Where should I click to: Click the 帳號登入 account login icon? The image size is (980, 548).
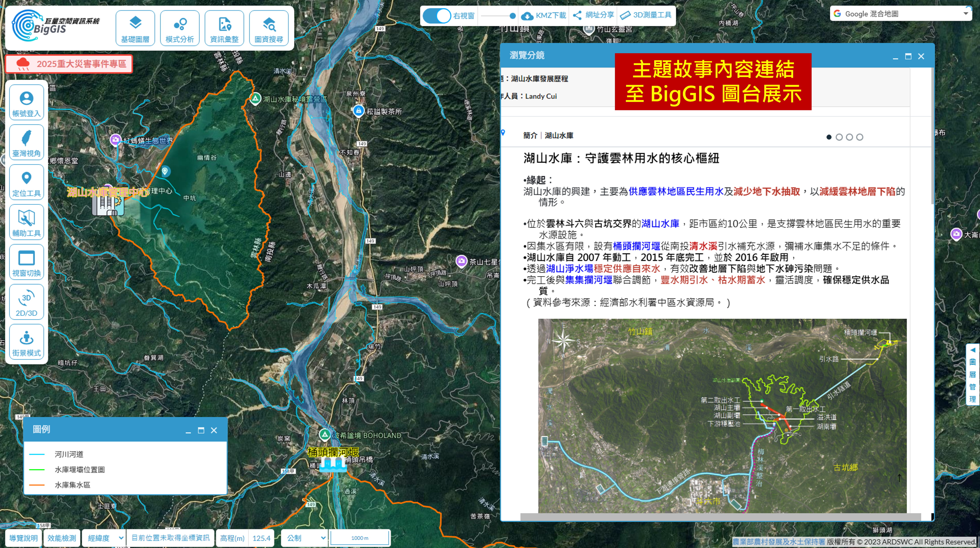coord(26,103)
